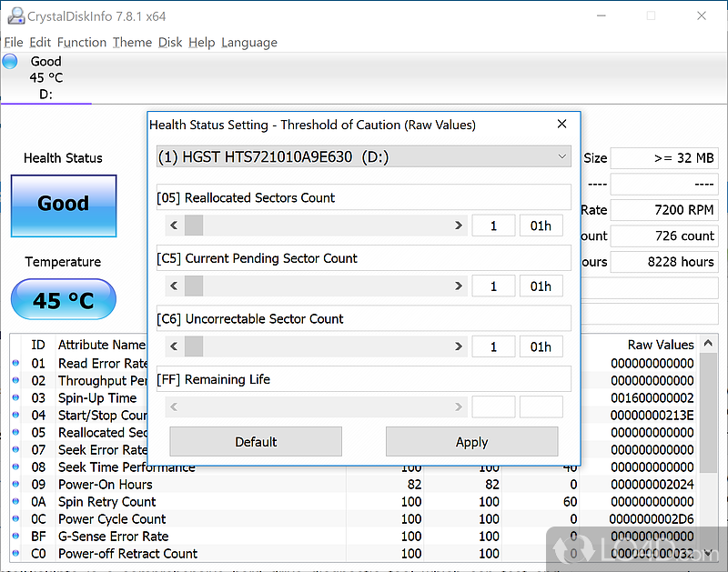This screenshot has width=728, height=572.
Task: Click the status dot for Seek Error Rate row
Action: [x=15, y=449]
